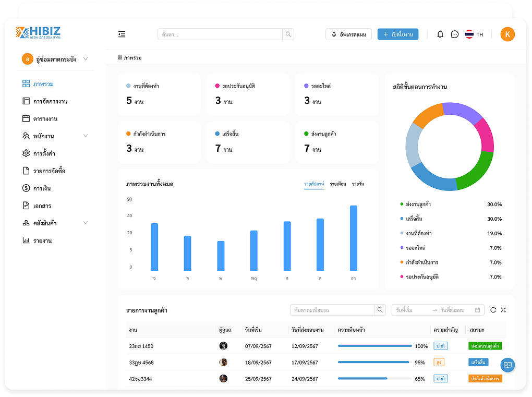Click the อัพเกรดแผน button
532x397 pixels.
click(348, 34)
